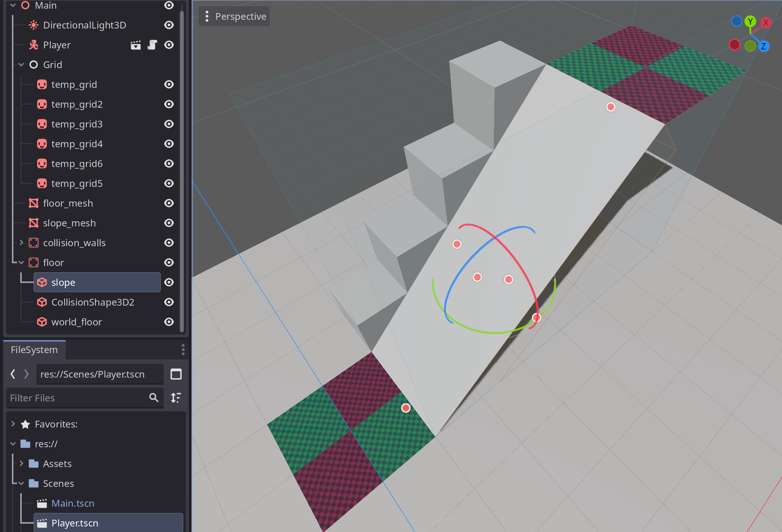The image size is (782, 532).
Task: Click the blue Z axis gizmo
Action: tap(763, 46)
